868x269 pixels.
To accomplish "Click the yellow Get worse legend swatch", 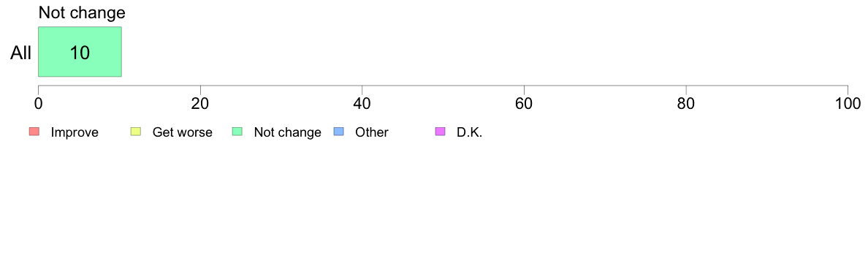I will tap(136, 132).
